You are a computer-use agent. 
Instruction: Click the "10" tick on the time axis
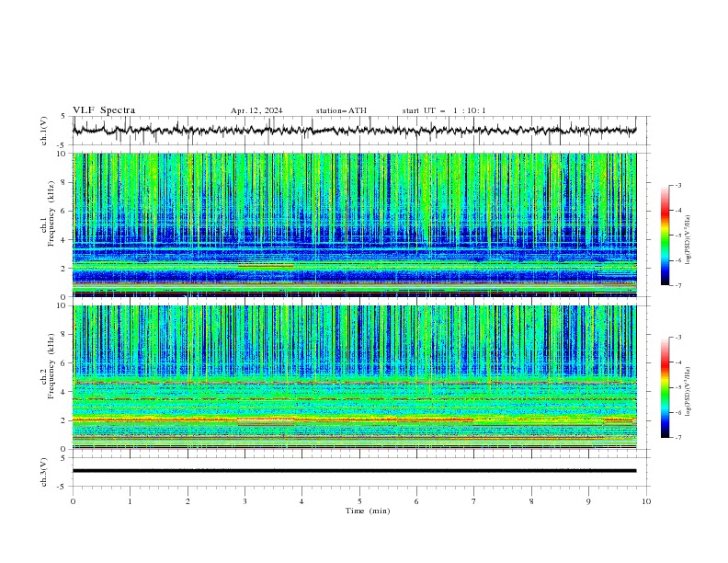click(646, 501)
